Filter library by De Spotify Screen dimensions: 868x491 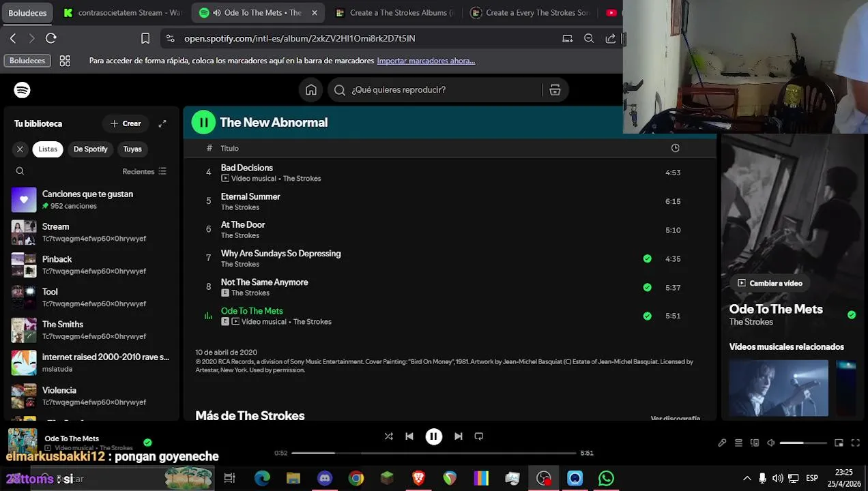pos(91,149)
